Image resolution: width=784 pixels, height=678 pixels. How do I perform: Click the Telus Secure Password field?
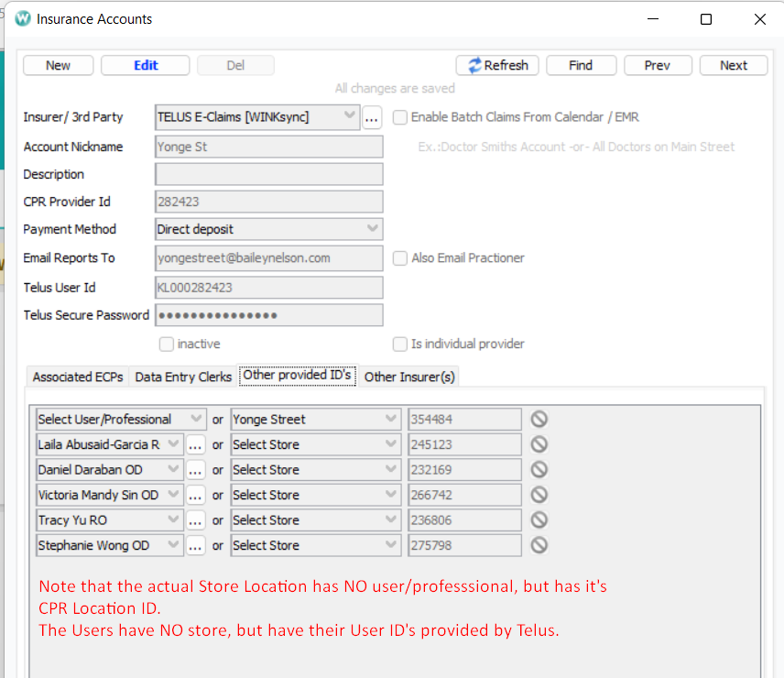[x=269, y=315]
